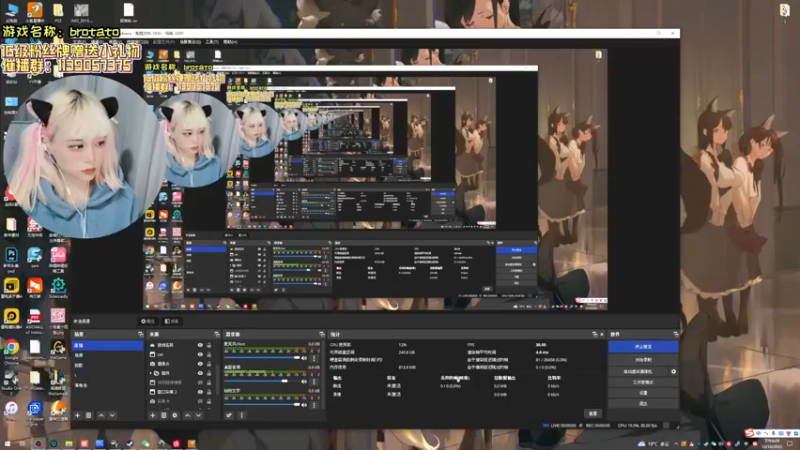
Task: Open the 场景集合 (Scene Collection) menu
Action: 191,42
